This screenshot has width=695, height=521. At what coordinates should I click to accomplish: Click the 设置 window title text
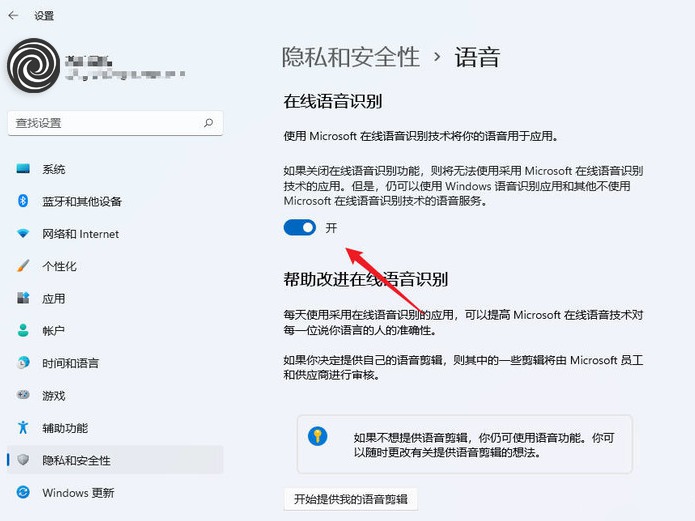44,16
